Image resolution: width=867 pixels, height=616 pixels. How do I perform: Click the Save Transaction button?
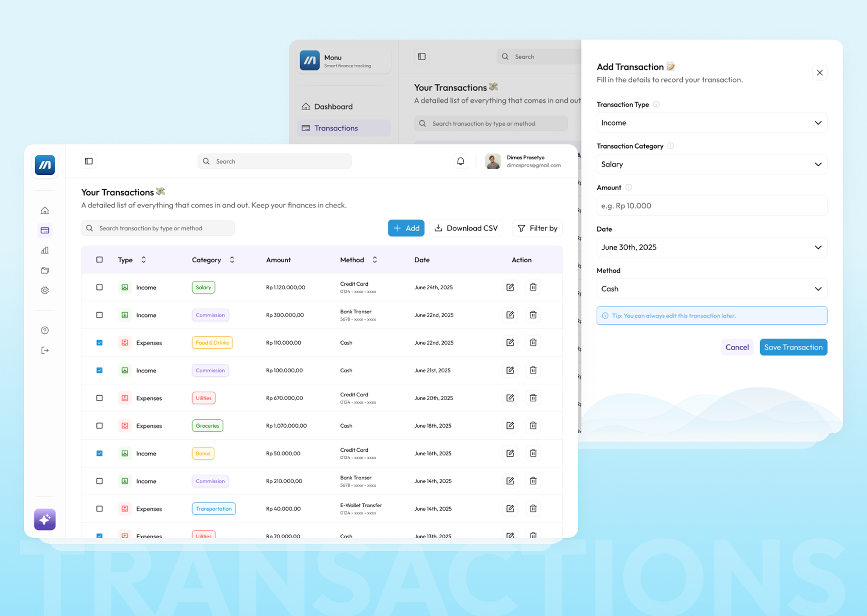pos(793,347)
